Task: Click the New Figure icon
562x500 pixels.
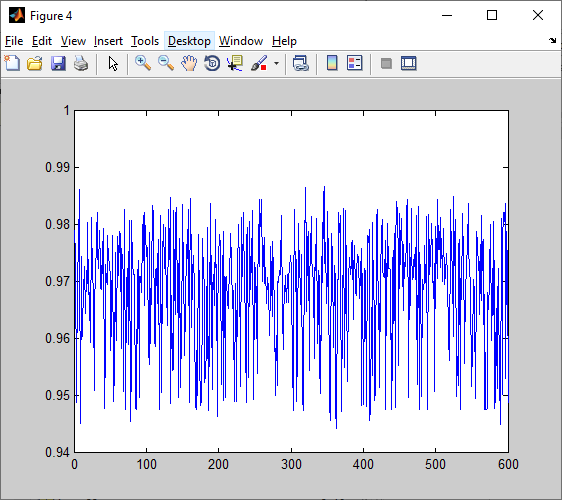Action: tap(12, 63)
